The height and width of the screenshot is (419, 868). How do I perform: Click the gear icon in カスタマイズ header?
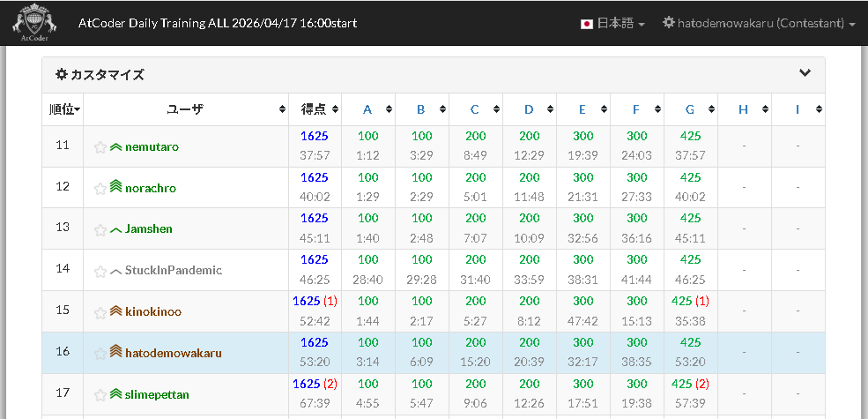[62, 74]
